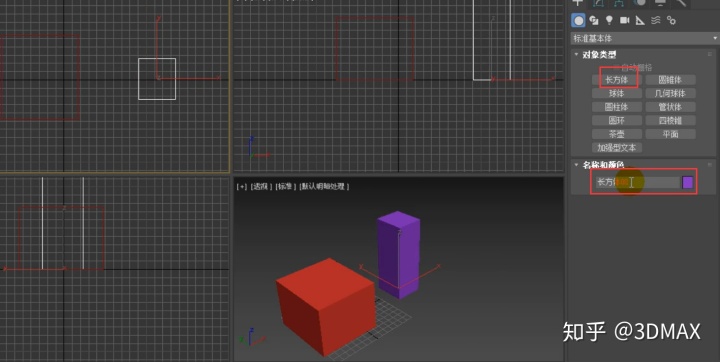Click the 圆柱体 cylinder button

point(617,107)
